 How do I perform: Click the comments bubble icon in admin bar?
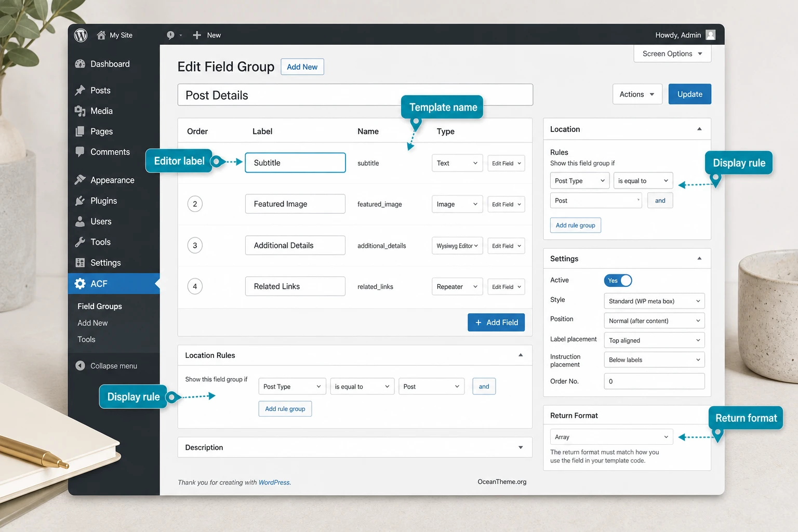(170, 35)
